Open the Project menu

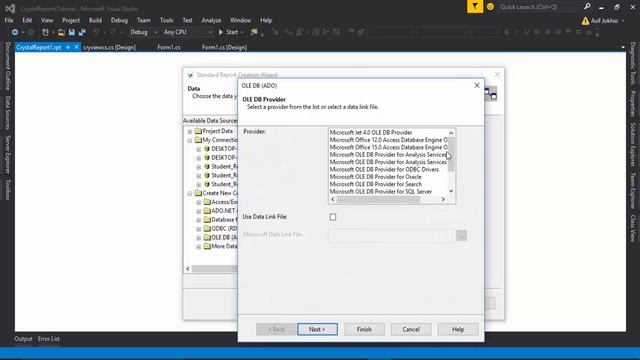(71, 20)
